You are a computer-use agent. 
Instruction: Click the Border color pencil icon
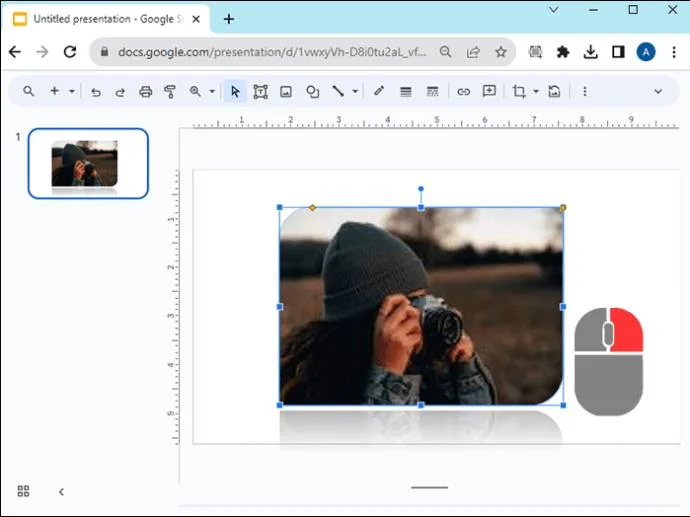point(379,91)
